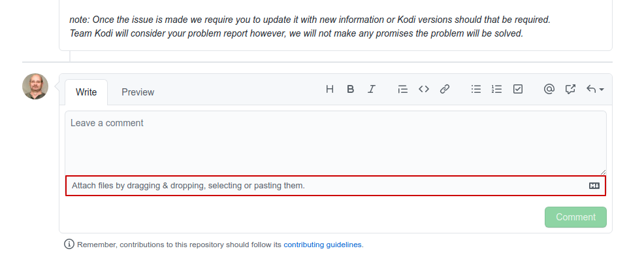Click the Attach files by dragging bar
This screenshot has width=644, height=274.
coord(336,186)
